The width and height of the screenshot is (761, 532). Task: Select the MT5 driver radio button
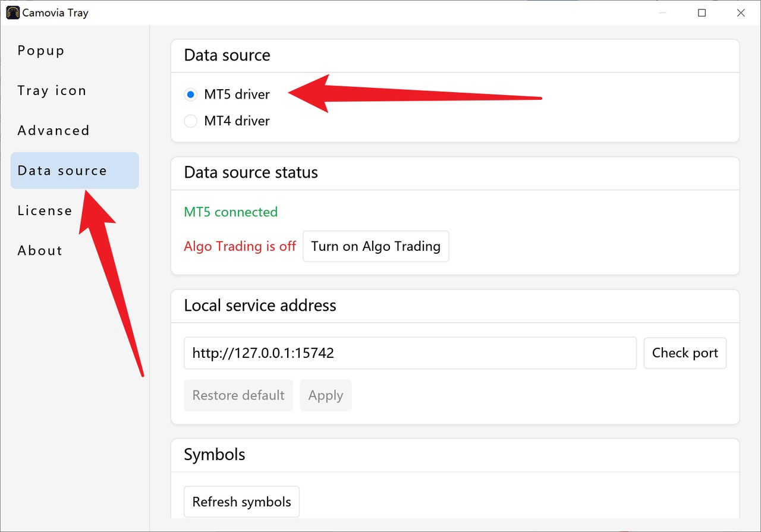click(190, 95)
